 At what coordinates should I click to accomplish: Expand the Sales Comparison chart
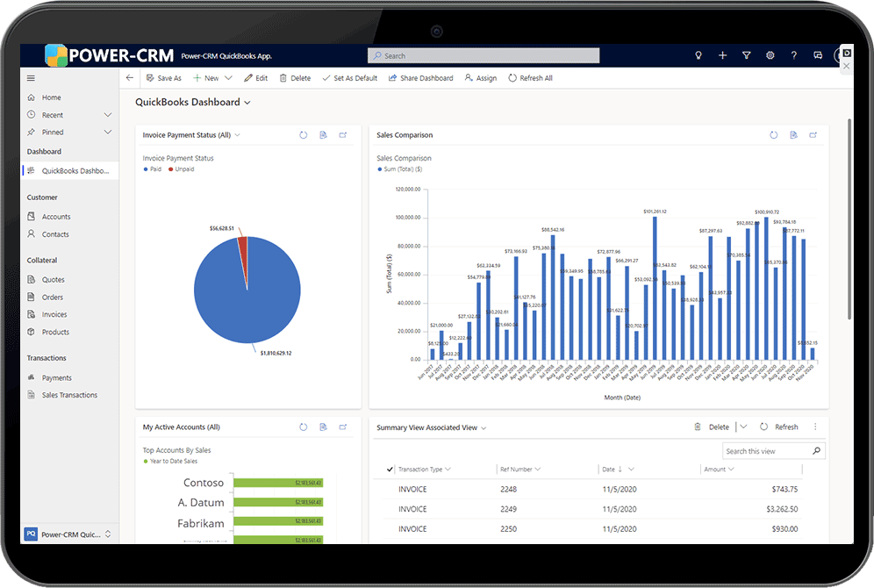pyautogui.click(x=813, y=135)
